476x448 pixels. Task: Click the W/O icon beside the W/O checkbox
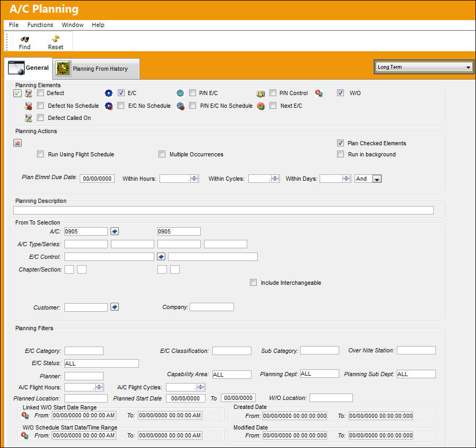click(x=319, y=93)
